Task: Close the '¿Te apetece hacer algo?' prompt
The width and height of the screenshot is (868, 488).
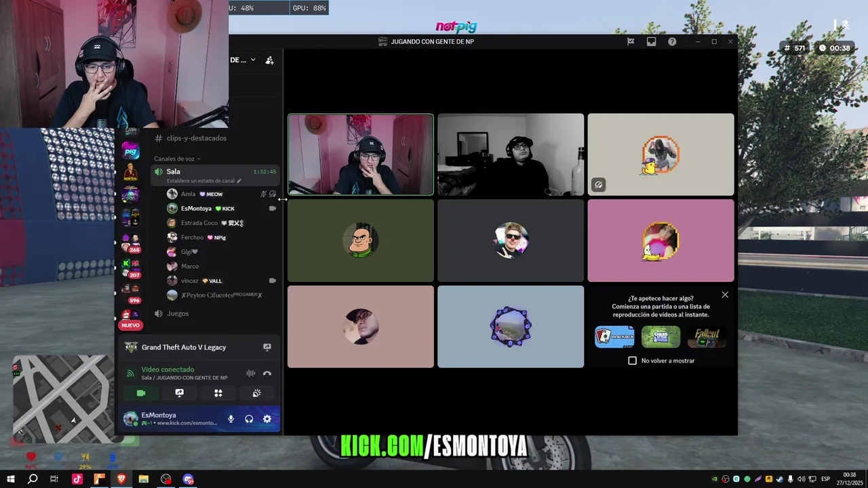Action: coord(725,295)
